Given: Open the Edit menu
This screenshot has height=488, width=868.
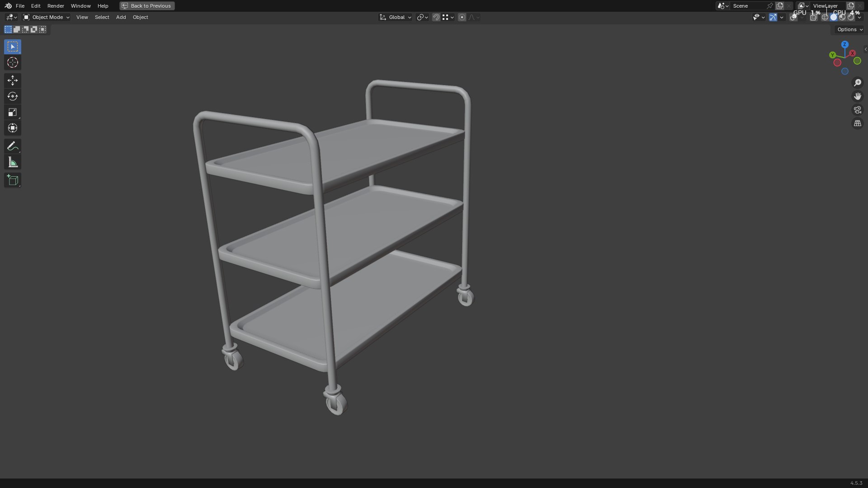Looking at the screenshot, I should (x=36, y=6).
